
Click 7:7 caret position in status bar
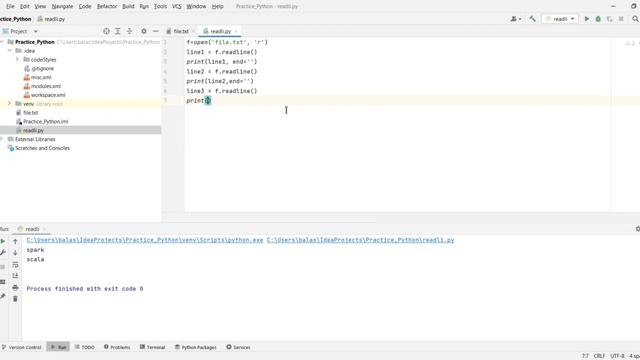[585, 356]
